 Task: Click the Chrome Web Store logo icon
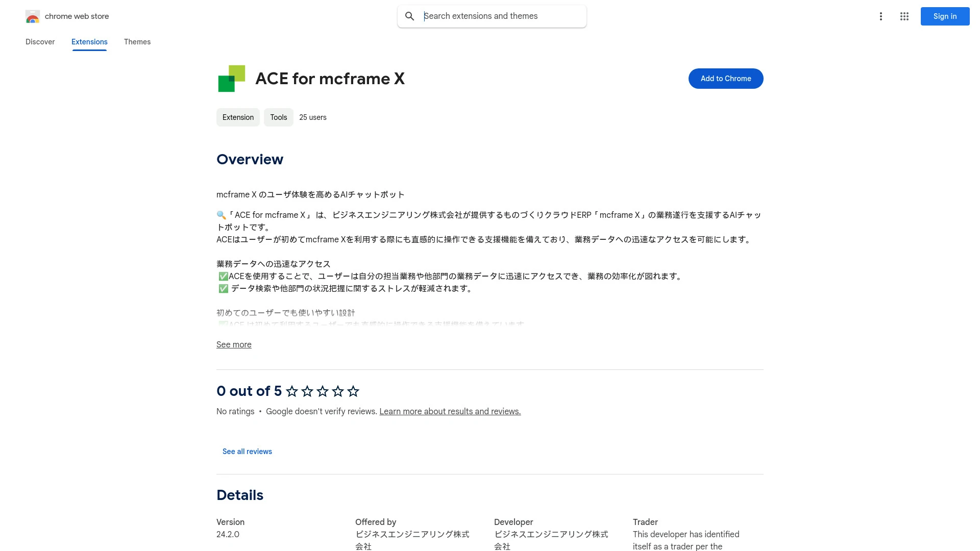point(32,16)
